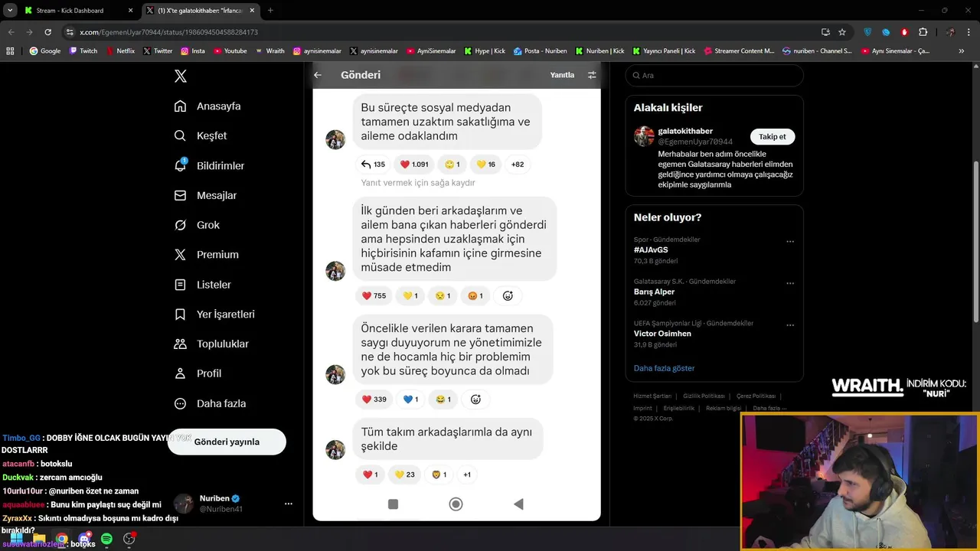Open the Chrome profile avatar

tap(950, 32)
